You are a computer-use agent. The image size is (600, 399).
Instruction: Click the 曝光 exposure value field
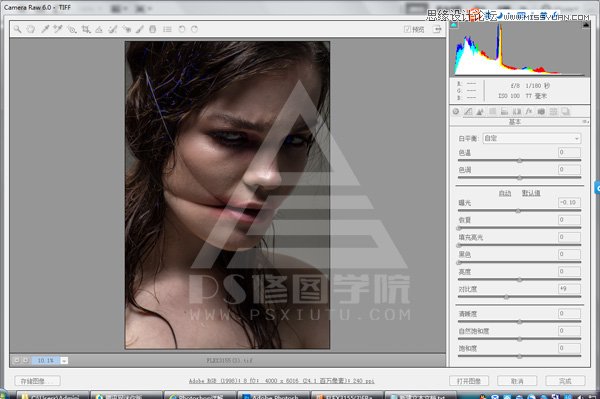[569, 202]
